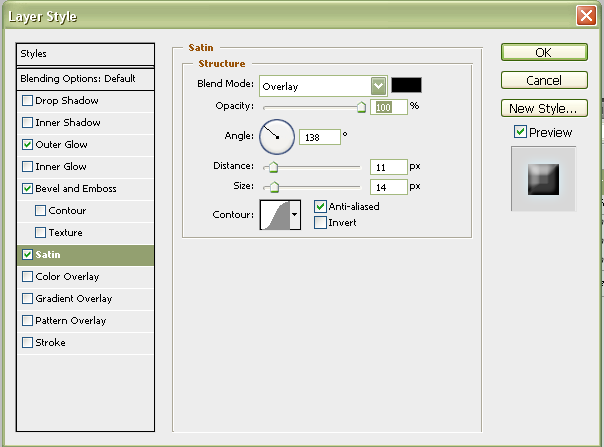Viewport: 604px width, 447px height.
Task: Toggle the Preview checkbox
Action: (520, 132)
